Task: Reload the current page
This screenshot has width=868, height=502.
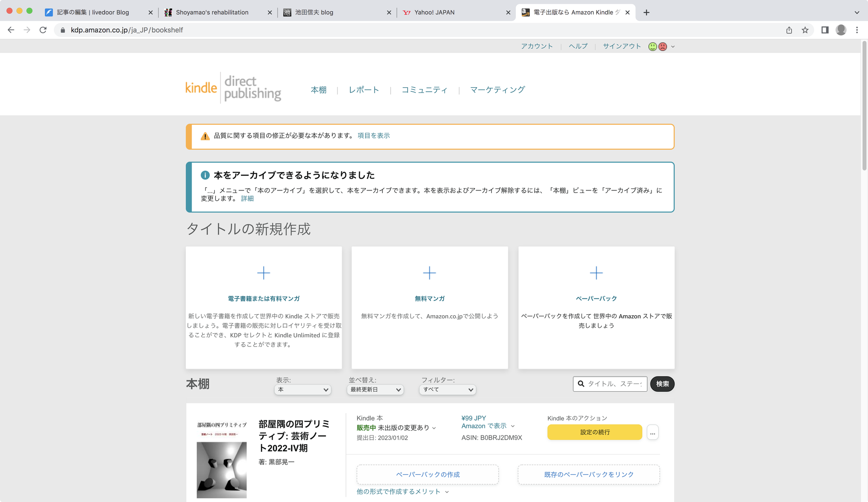Action: [x=43, y=30]
